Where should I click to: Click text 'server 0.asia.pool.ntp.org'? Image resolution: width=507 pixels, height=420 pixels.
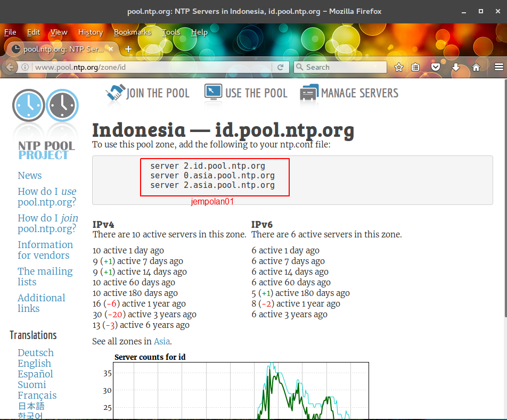[212, 176]
